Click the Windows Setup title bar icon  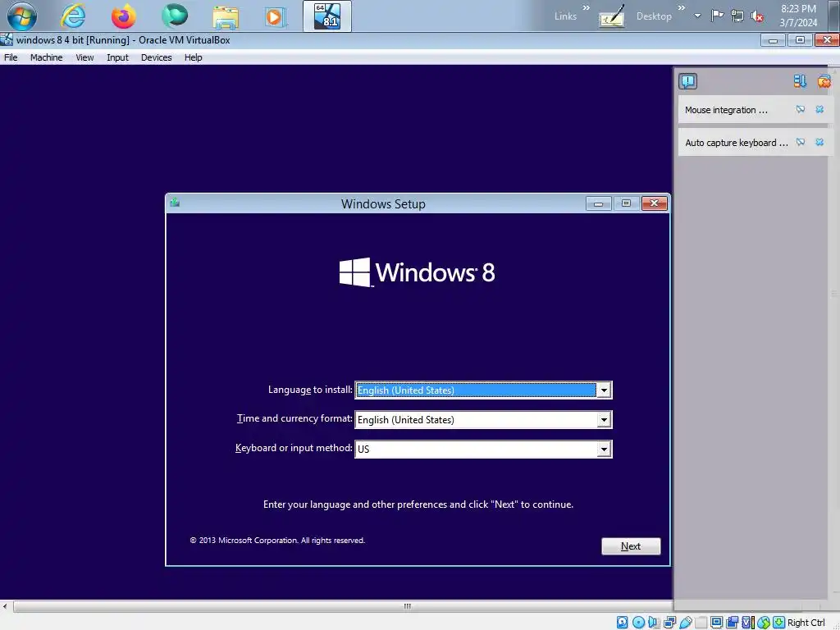click(x=175, y=203)
